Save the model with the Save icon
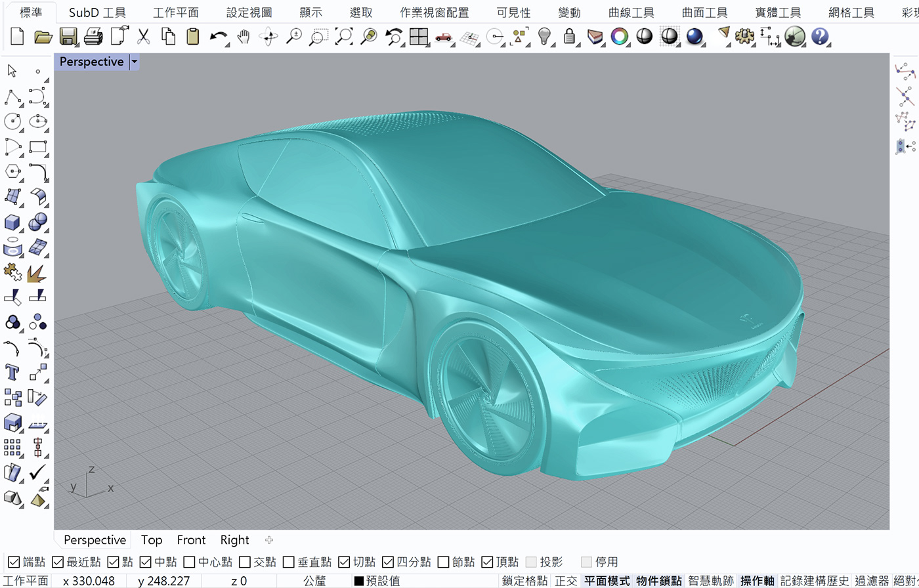The height and width of the screenshot is (588, 919). click(x=68, y=37)
